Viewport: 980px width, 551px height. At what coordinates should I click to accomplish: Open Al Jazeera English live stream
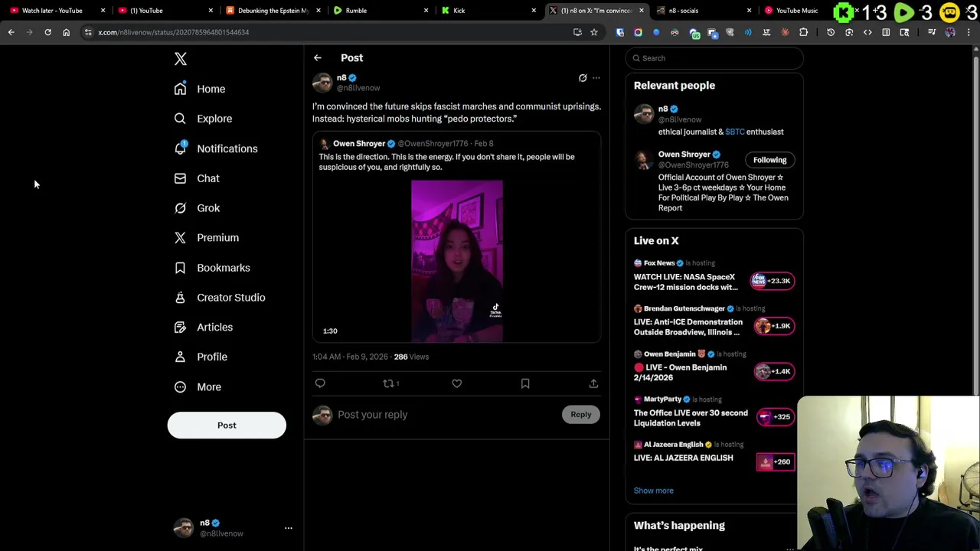(x=684, y=458)
